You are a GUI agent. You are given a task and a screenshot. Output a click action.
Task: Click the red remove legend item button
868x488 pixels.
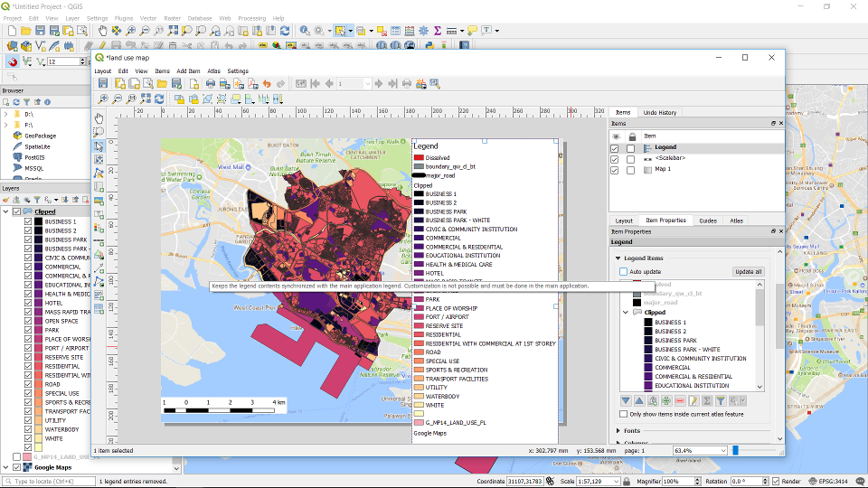[x=679, y=400]
